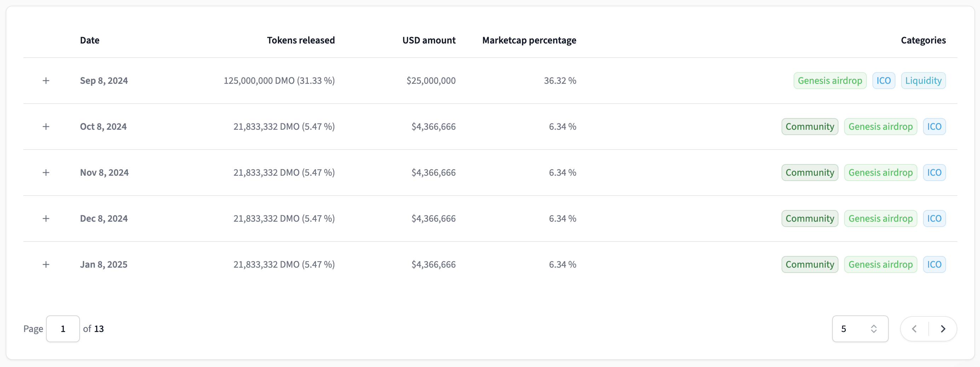The image size is (980, 367).
Task: Click the Marketcap percentage header
Action: [529, 40]
